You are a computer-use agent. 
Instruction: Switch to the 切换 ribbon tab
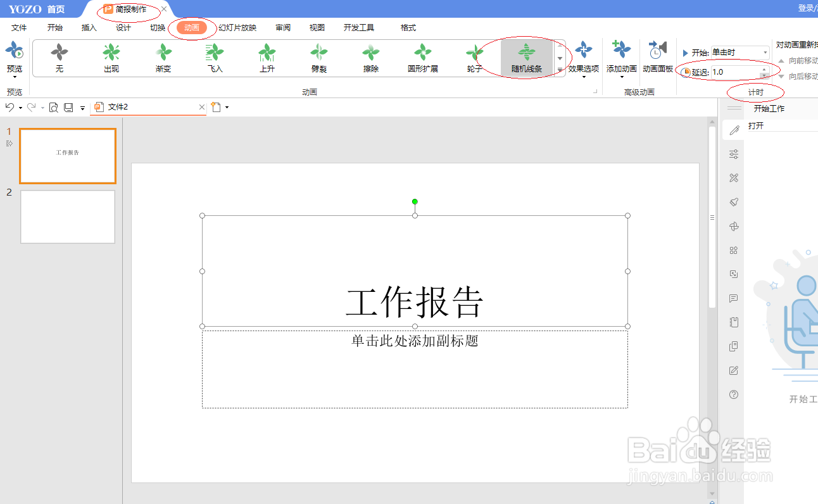[158, 28]
